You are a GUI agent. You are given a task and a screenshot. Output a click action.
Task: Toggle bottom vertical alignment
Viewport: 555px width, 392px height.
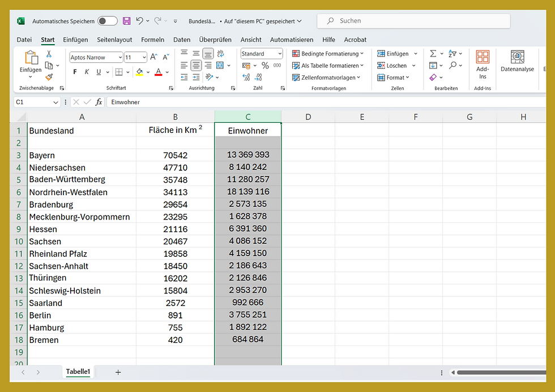(x=208, y=53)
